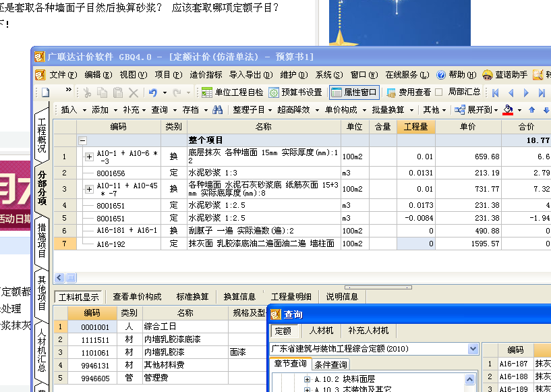The image size is (551, 392).
Task: Open the 帮助(H) menu
Action: click(456, 75)
